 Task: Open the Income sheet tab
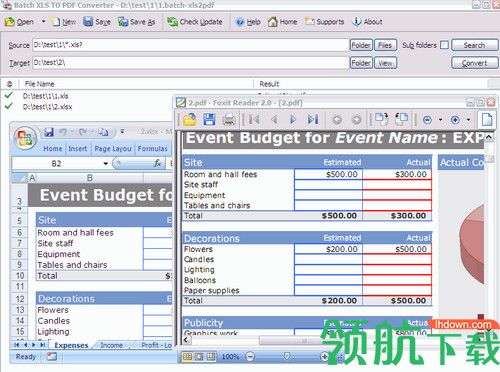(x=111, y=345)
